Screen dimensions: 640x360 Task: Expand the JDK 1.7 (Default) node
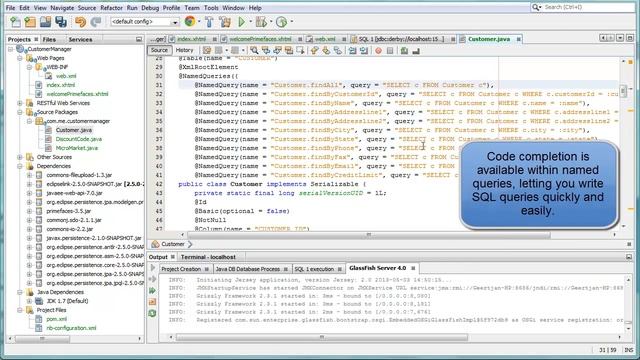29,301
